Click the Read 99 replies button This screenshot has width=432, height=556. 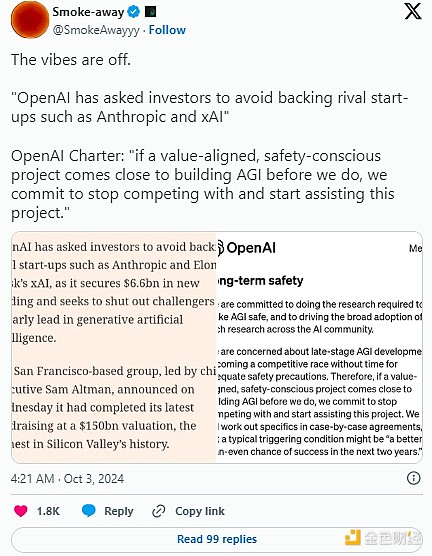217,539
